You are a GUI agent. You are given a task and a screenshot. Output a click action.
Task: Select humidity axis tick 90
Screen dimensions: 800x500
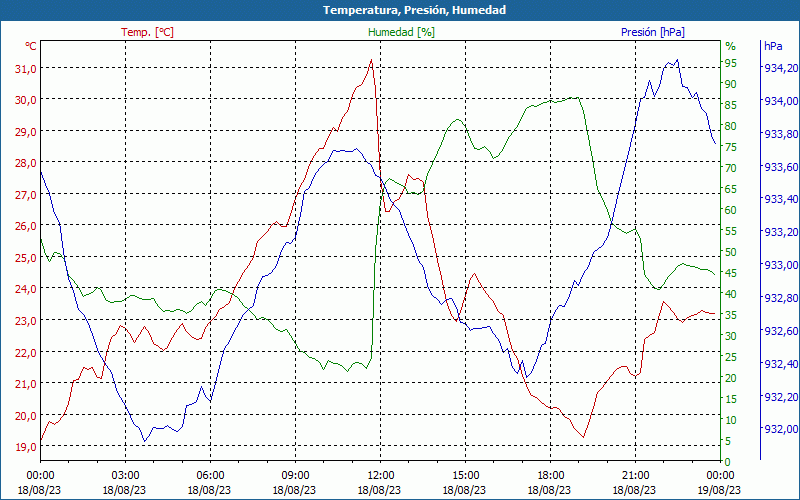[x=731, y=84]
